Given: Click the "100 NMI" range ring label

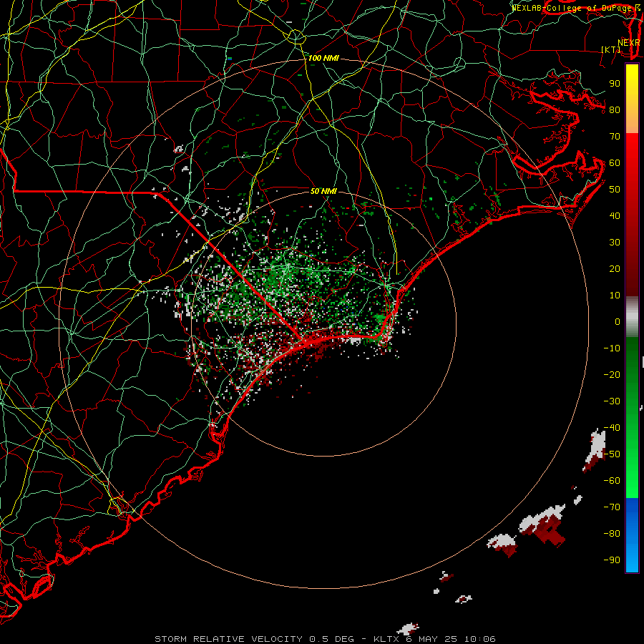Looking at the screenshot, I should [323, 59].
